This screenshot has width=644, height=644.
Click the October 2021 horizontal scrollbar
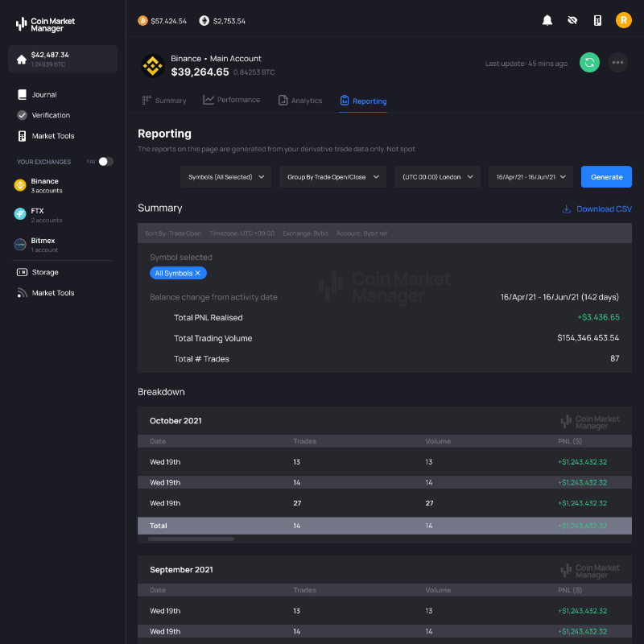191,539
